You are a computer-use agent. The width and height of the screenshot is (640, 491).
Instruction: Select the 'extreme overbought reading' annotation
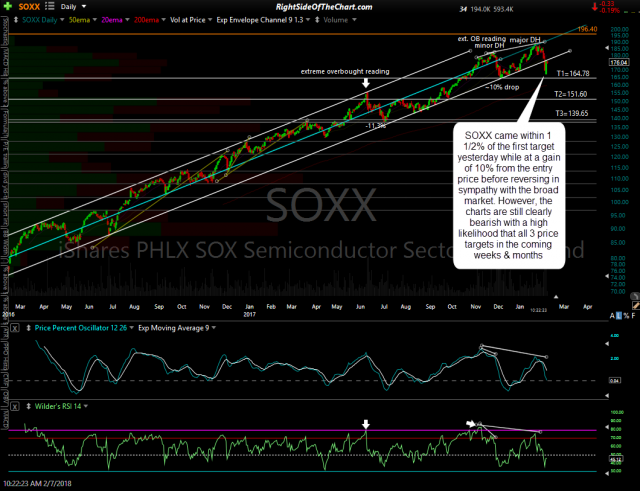pyautogui.click(x=345, y=71)
